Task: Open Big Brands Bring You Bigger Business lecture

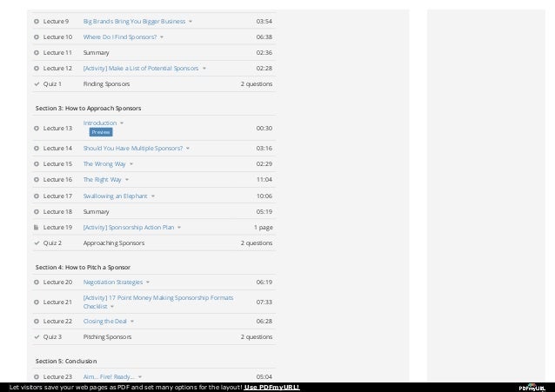Action: [134, 22]
